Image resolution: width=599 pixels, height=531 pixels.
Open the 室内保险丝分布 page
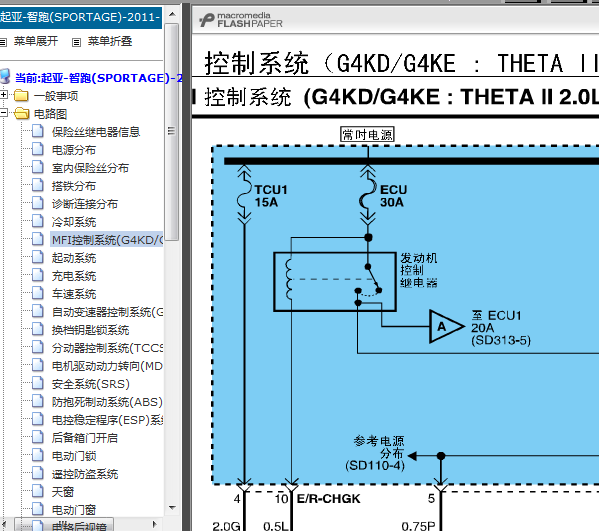(x=90, y=168)
